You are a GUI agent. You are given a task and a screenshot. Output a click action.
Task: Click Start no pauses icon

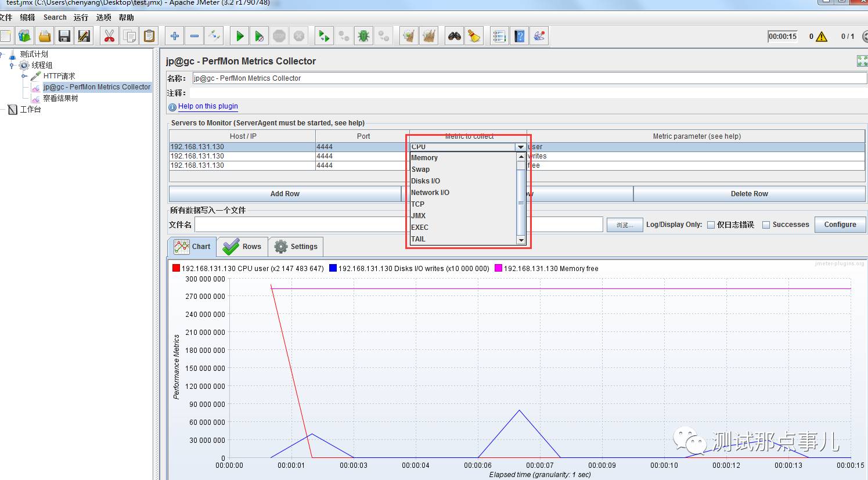tap(259, 36)
